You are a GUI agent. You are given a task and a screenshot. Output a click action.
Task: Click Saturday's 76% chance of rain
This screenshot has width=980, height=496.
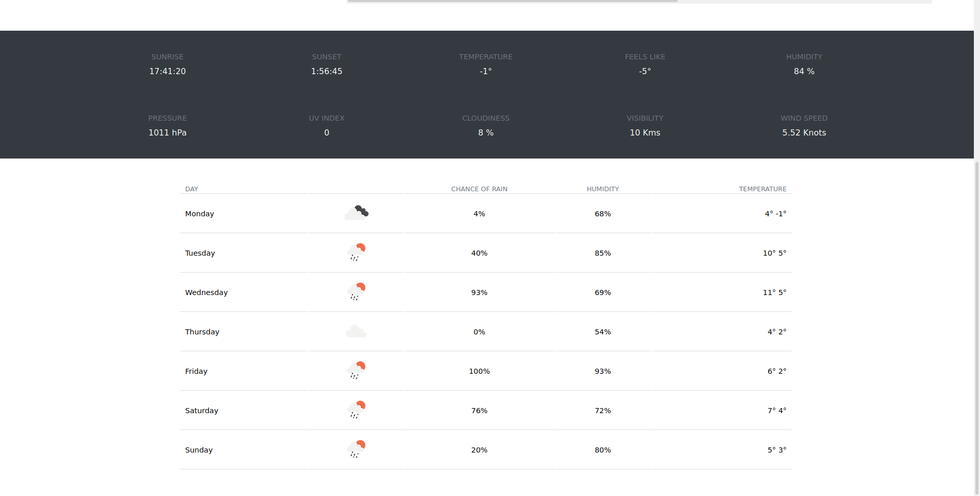pyautogui.click(x=479, y=411)
